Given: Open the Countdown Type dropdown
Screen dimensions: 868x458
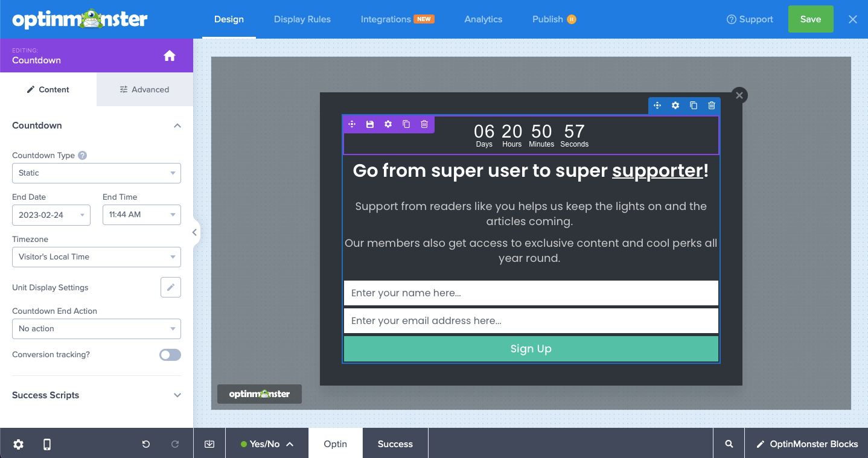Looking at the screenshot, I should [x=96, y=173].
